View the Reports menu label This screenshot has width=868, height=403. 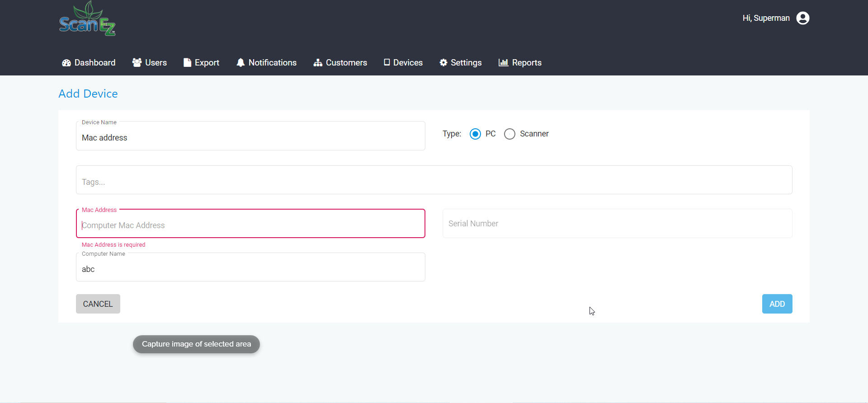tap(527, 63)
